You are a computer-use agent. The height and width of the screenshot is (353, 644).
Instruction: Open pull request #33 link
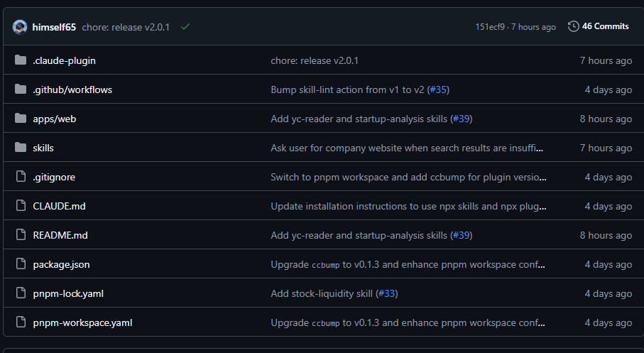(x=387, y=293)
